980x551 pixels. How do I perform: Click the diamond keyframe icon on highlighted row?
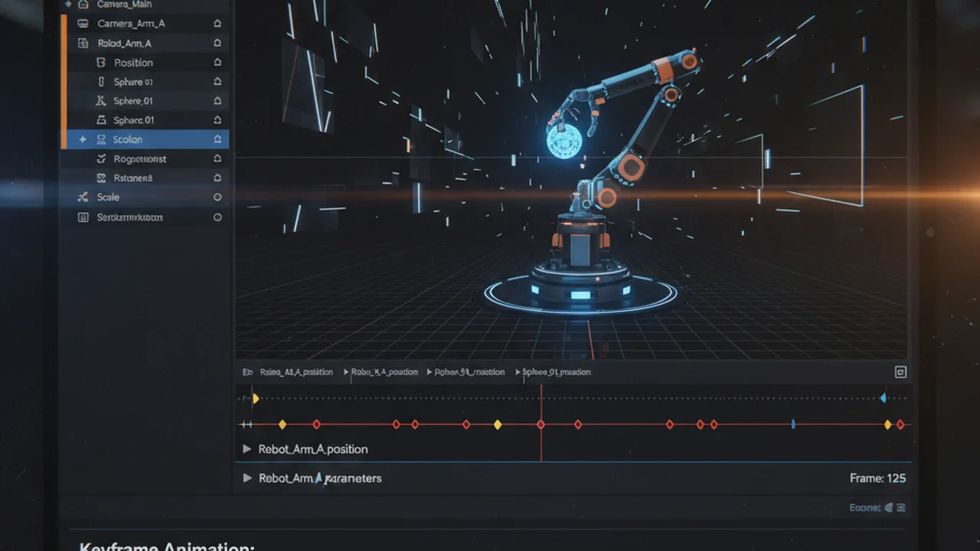83,140
